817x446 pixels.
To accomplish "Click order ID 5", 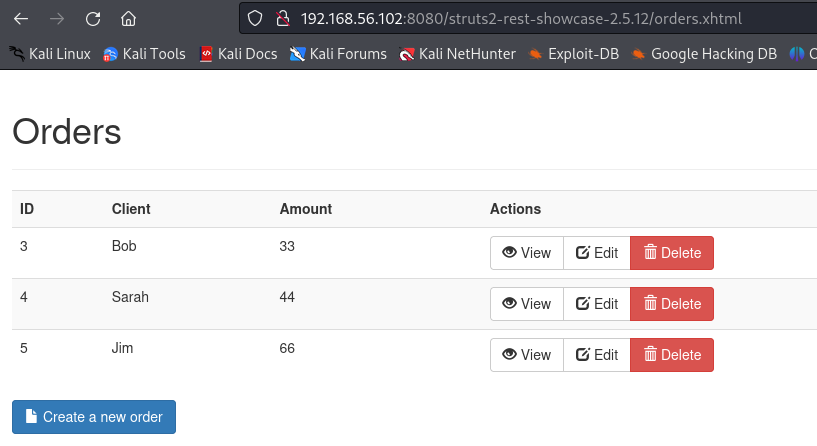I will 24,348.
